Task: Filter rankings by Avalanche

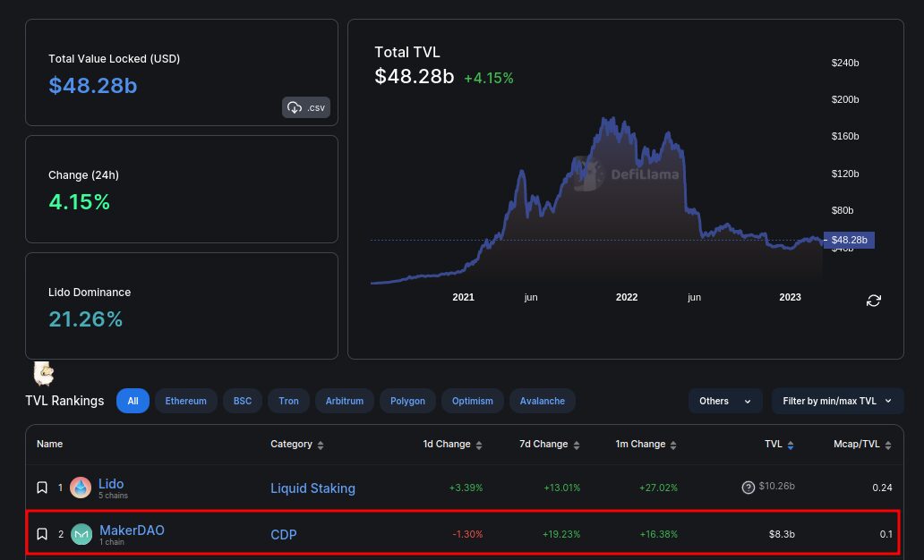Action: pyautogui.click(x=543, y=401)
